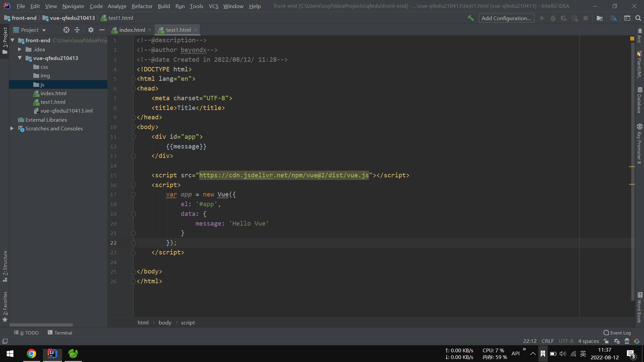Open the notification center in taskbar
This screenshot has height=362, width=644.
click(x=631, y=354)
